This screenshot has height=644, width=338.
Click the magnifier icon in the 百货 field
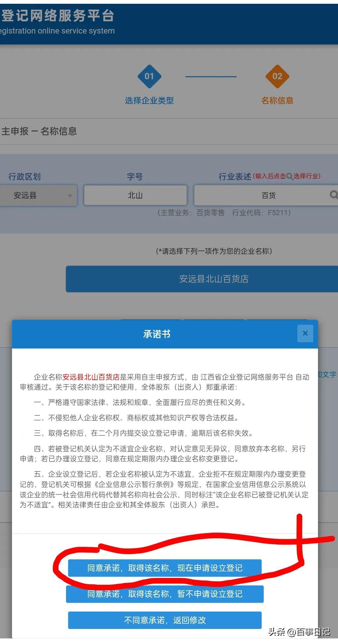pos(334,195)
